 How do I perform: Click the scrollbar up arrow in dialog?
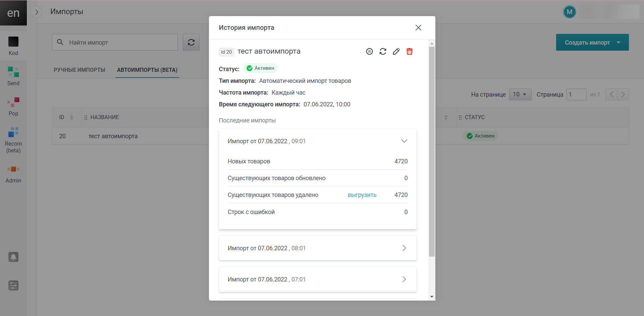click(432, 43)
